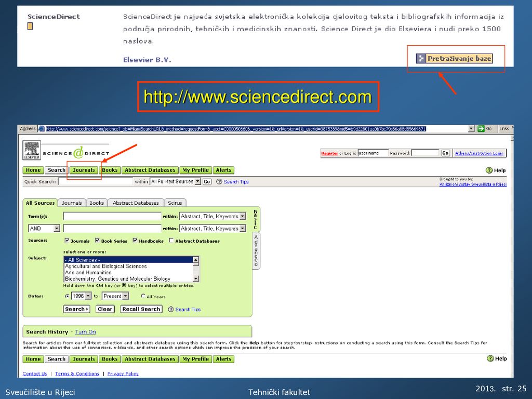Switch to the Advanced vertical search tab
Screen dimensions: 532x399
point(256,251)
